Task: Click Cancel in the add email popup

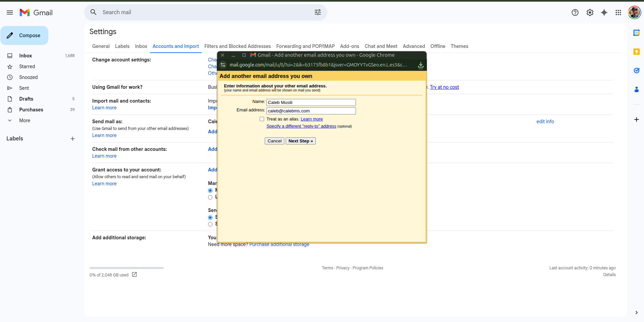Action: click(275, 141)
